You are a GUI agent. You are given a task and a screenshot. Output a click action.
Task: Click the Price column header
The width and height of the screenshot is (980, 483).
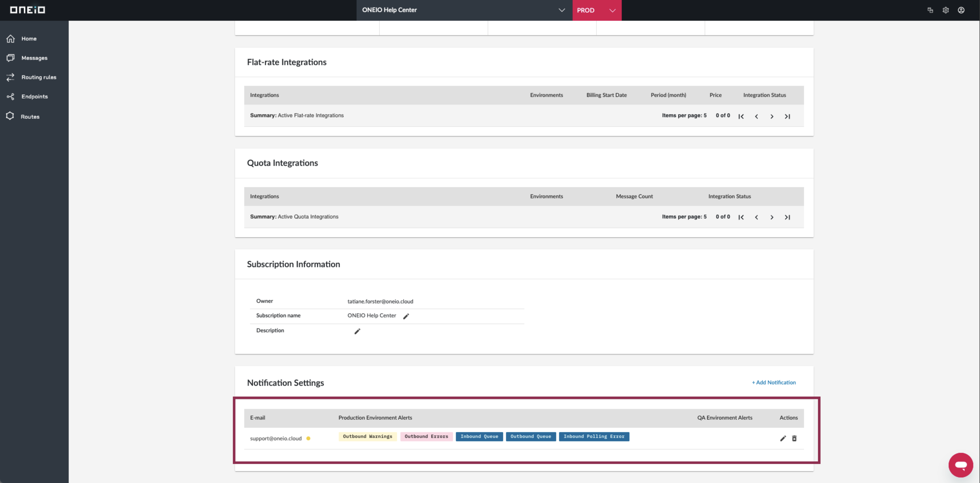pos(716,95)
